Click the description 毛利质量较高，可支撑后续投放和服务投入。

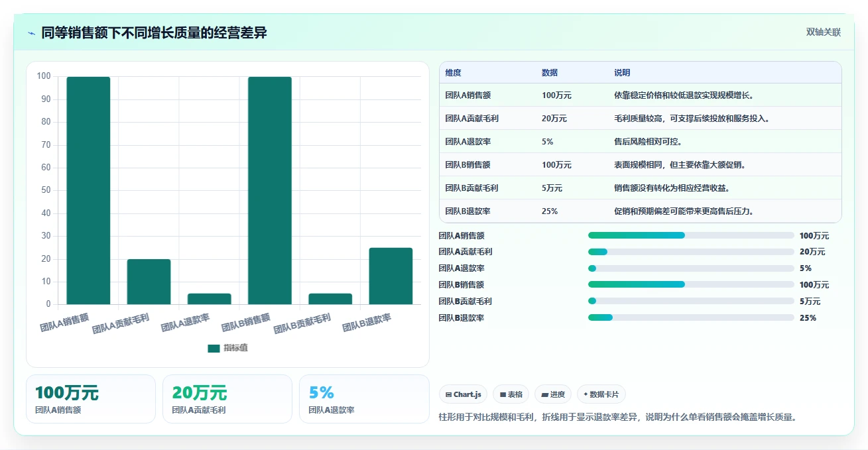pos(692,119)
